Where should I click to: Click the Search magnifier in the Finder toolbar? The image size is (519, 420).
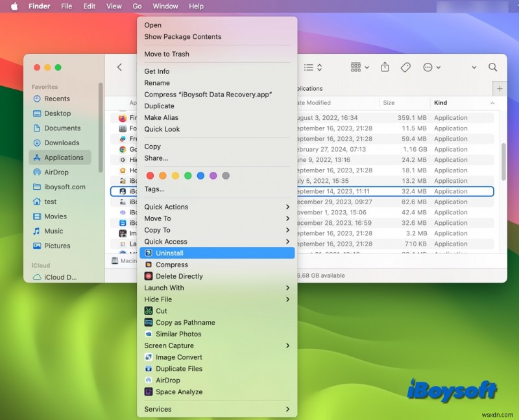coord(492,67)
